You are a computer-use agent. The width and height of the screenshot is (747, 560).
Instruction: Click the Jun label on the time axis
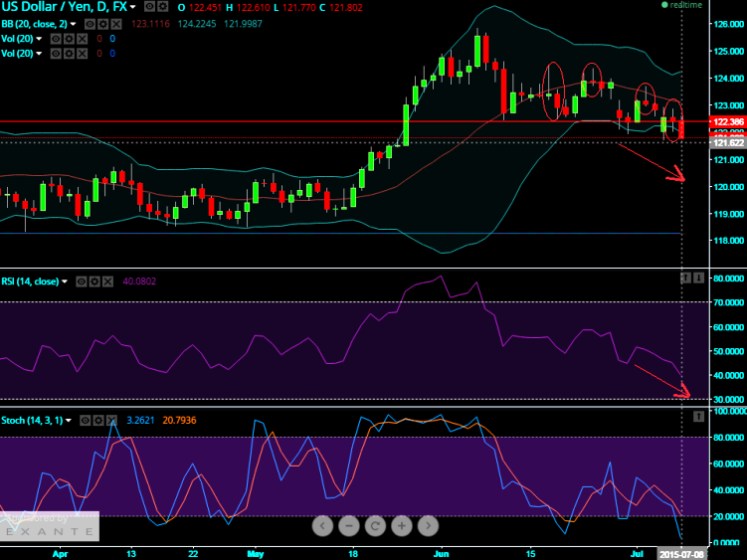click(442, 554)
